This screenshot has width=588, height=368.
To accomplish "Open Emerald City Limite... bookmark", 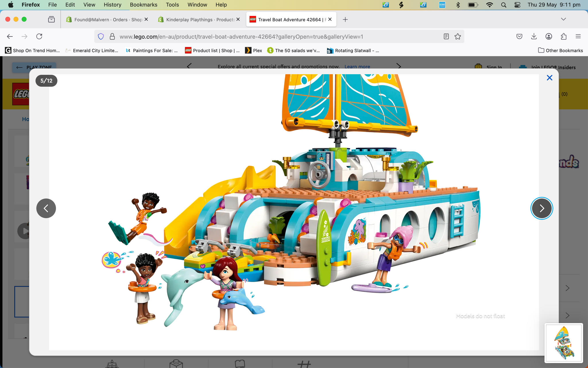I will (x=92, y=51).
